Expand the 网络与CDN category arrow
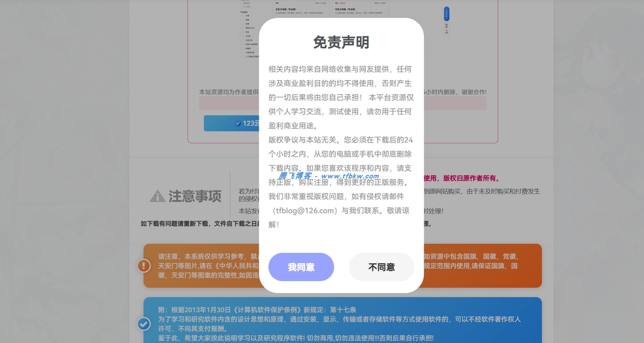The image size is (644, 343). [241, 28]
